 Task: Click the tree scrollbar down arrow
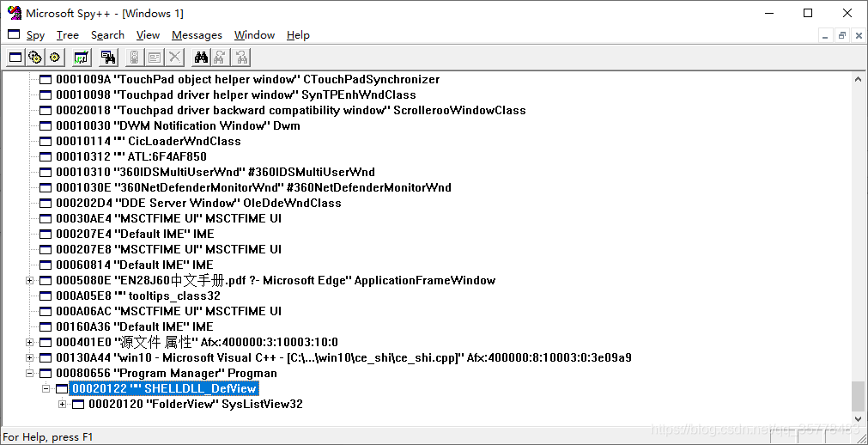(858, 418)
